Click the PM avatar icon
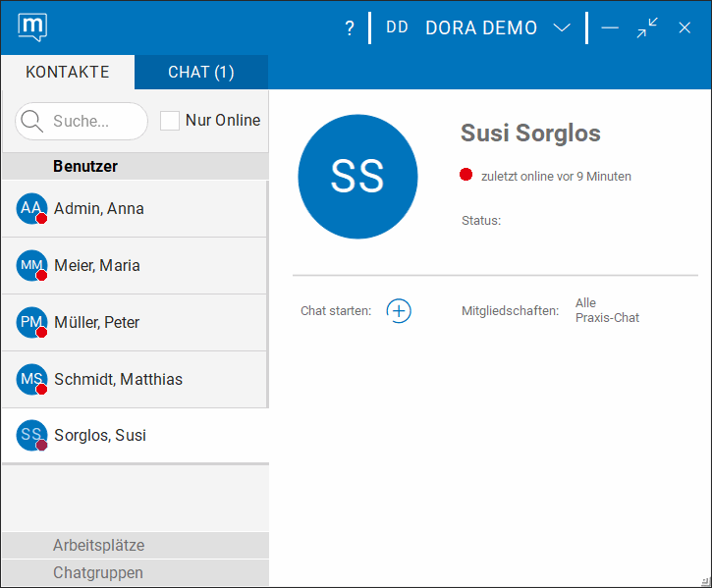 (31, 322)
